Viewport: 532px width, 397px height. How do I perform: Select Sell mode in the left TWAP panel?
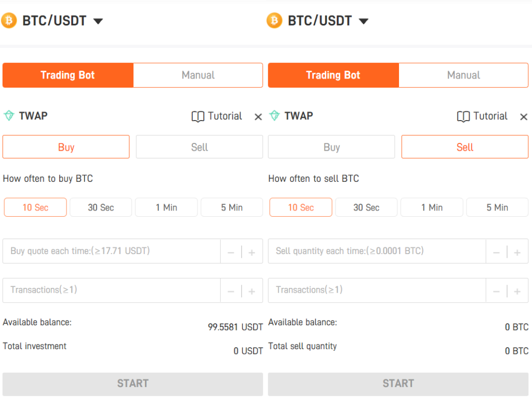click(199, 147)
